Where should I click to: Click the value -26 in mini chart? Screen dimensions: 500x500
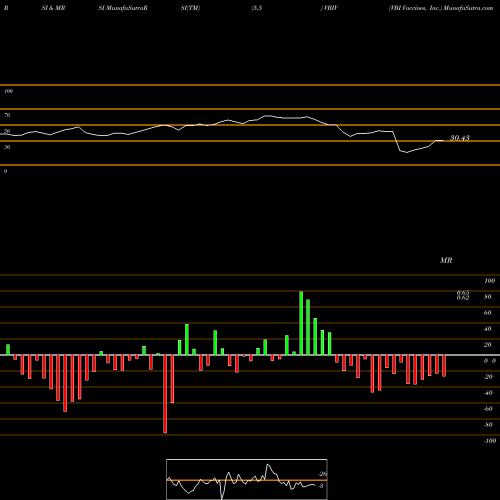coord(323,474)
